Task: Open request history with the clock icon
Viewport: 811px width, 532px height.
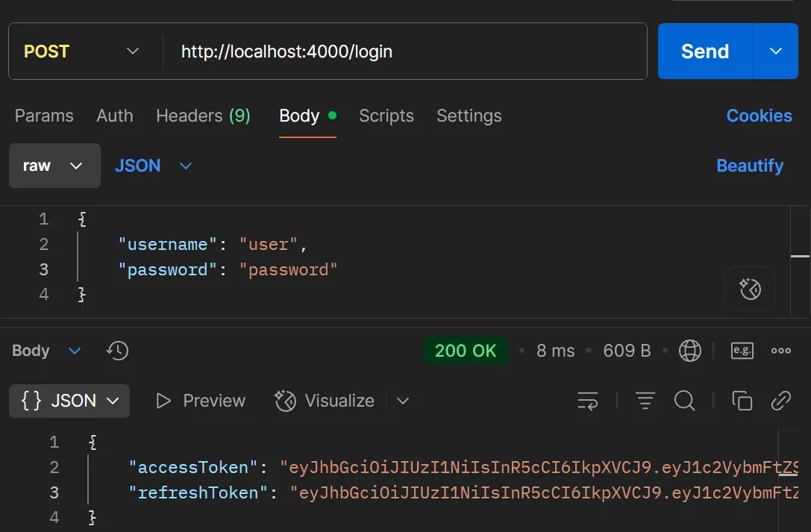Action: pyautogui.click(x=117, y=350)
